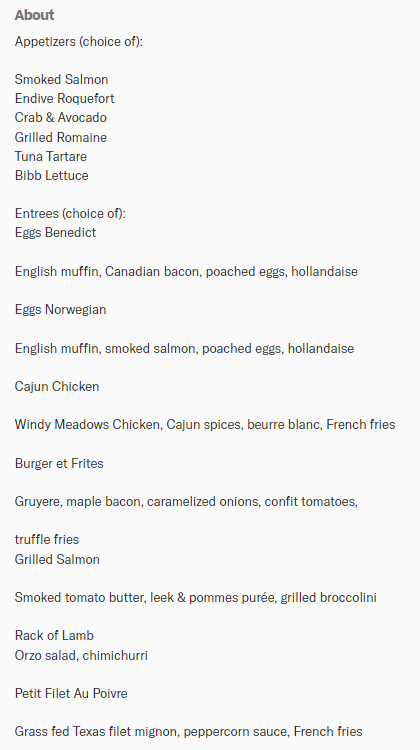Image resolution: width=420 pixels, height=750 pixels.
Task: Click the About heading
Action: tap(34, 15)
